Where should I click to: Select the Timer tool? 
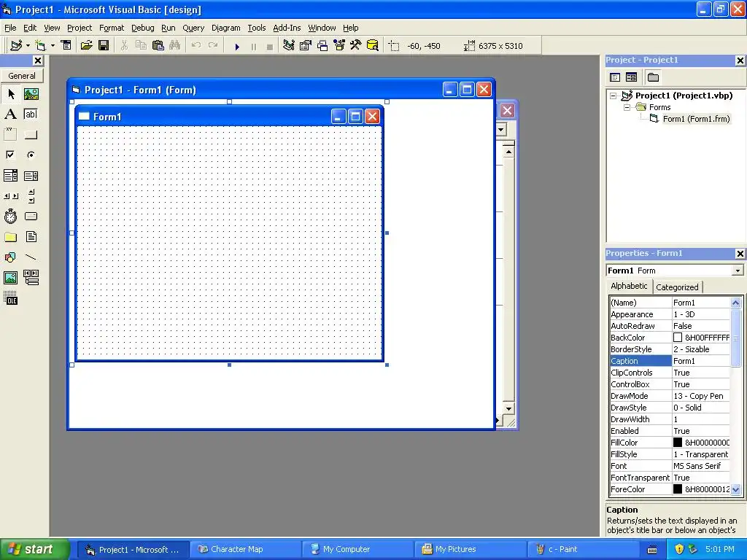pos(11,216)
